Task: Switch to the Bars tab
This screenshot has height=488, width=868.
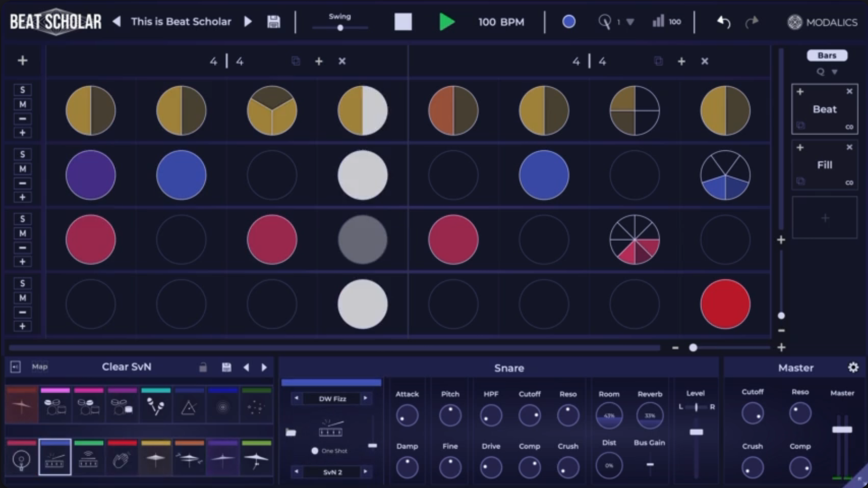Action: coord(826,55)
